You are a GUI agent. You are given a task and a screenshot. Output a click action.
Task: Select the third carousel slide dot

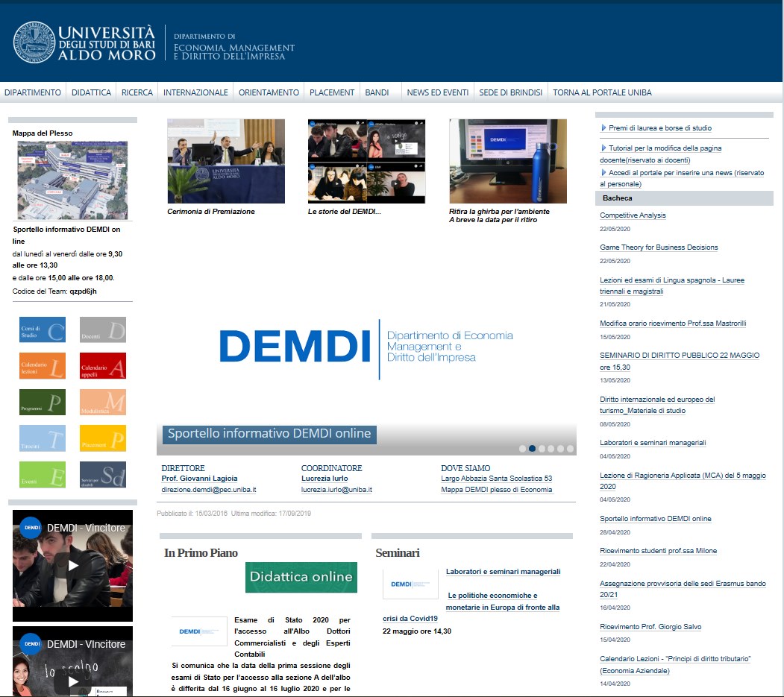(542, 449)
